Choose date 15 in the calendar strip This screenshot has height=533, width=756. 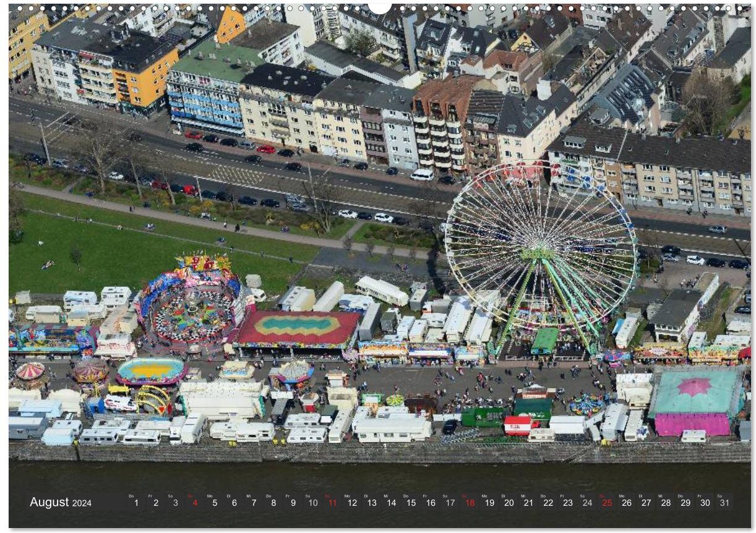click(x=411, y=503)
